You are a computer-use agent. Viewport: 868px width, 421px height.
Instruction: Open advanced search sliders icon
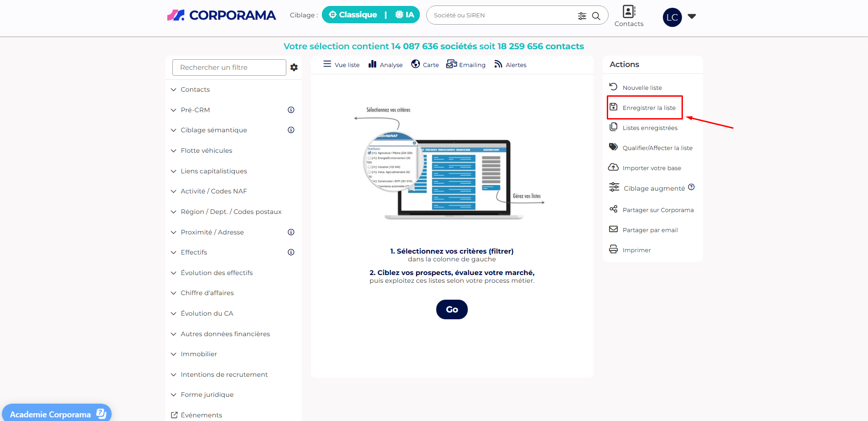coord(582,16)
